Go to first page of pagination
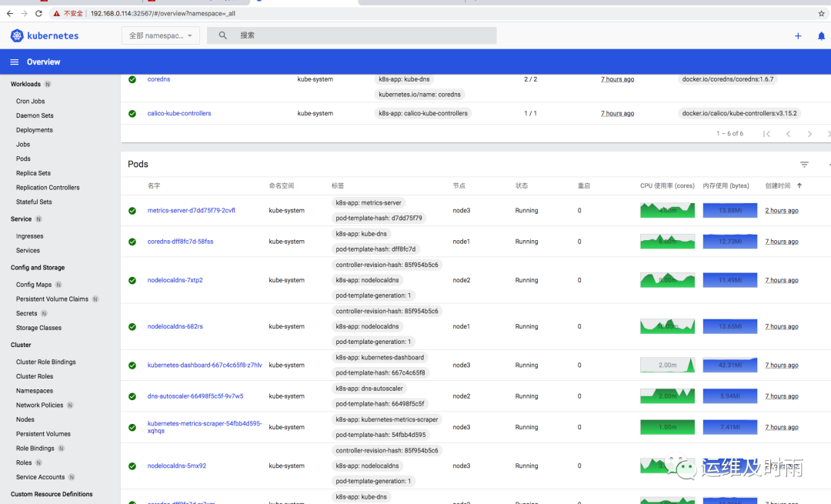This screenshot has width=831, height=504. pyautogui.click(x=766, y=134)
